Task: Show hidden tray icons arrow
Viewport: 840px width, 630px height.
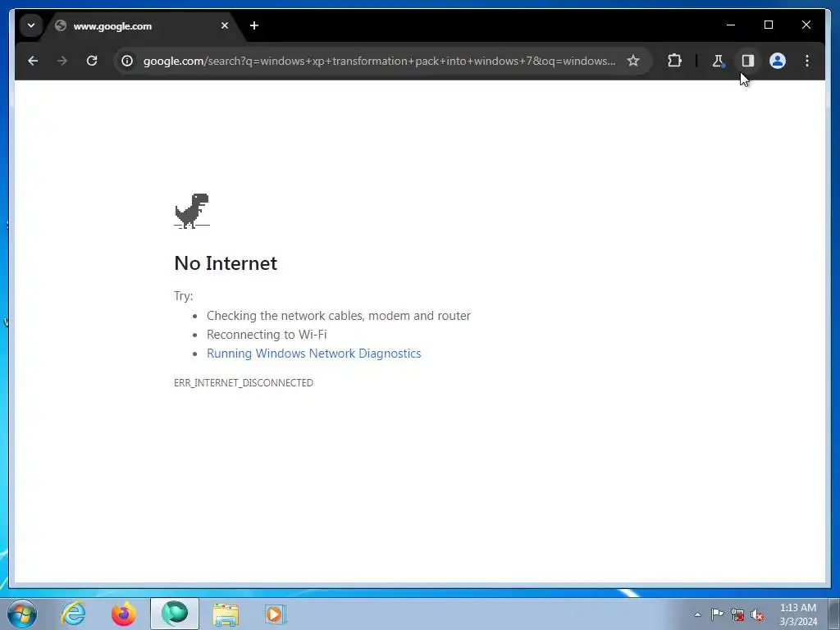Action: [697, 614]
